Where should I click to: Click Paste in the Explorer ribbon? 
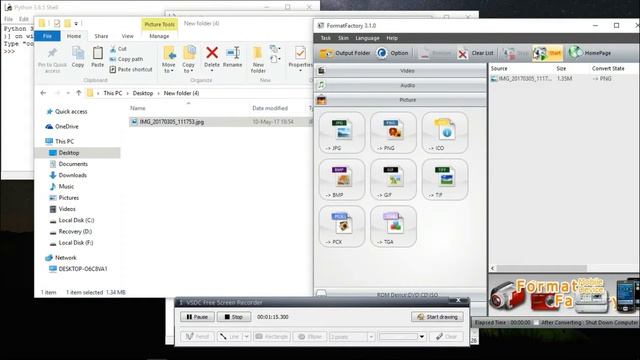97,57
